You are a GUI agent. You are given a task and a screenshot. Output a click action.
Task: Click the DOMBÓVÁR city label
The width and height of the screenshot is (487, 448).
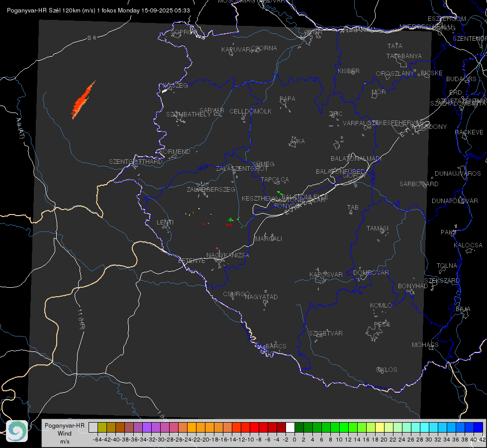click(371, 273)
